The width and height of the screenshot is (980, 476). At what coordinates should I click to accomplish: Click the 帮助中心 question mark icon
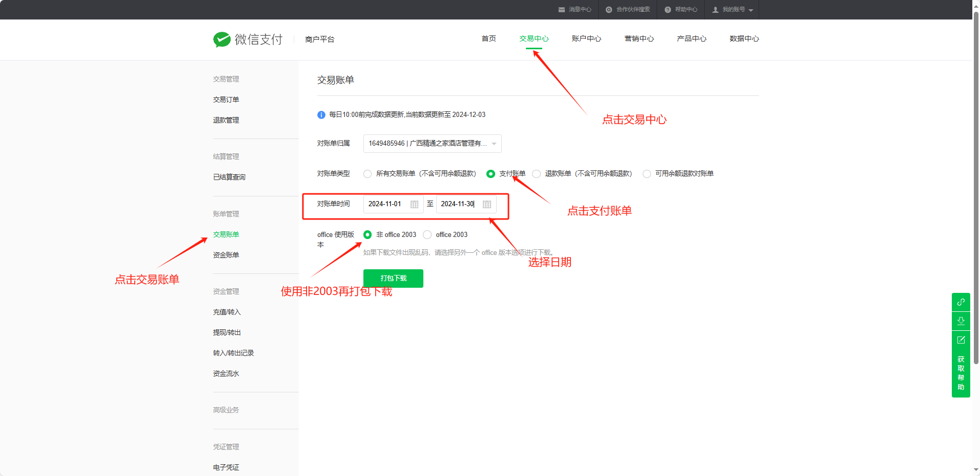(668, 10)
